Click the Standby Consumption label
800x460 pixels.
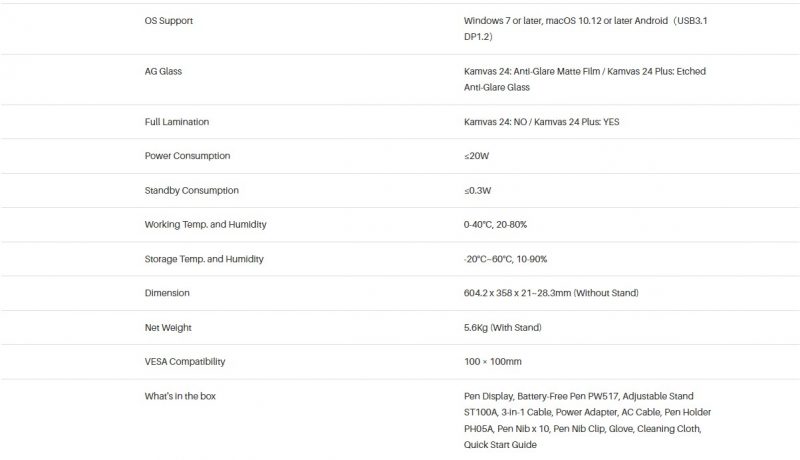[x=191, y=190]
